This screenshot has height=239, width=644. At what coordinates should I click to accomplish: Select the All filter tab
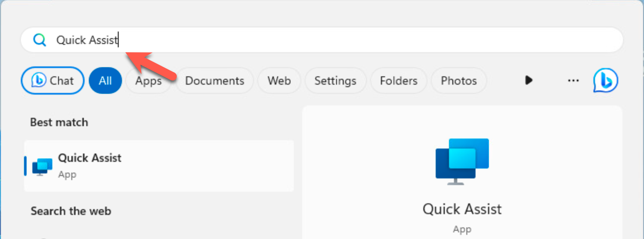coord(105,80)
